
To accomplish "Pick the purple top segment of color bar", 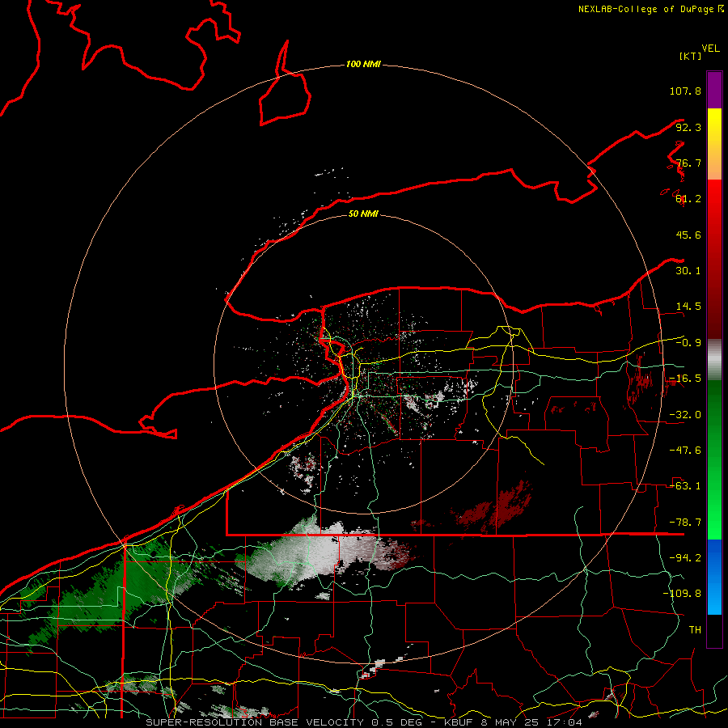I will click(x=714, y=90).
